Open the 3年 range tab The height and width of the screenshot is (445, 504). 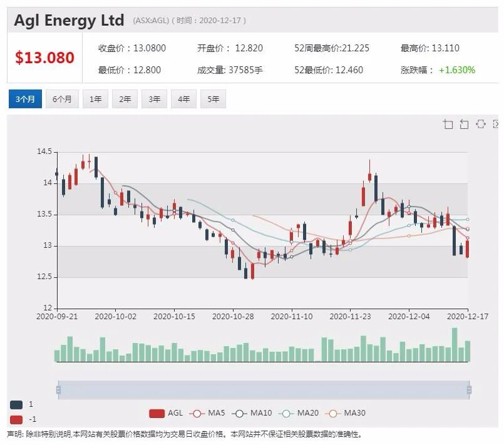click(154, 99)
